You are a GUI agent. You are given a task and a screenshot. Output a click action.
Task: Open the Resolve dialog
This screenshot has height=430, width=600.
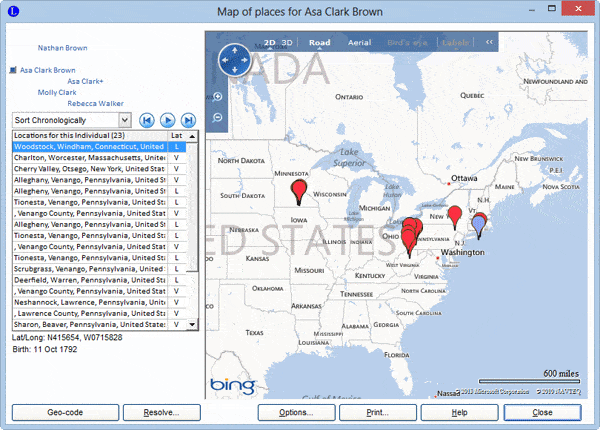161,412
